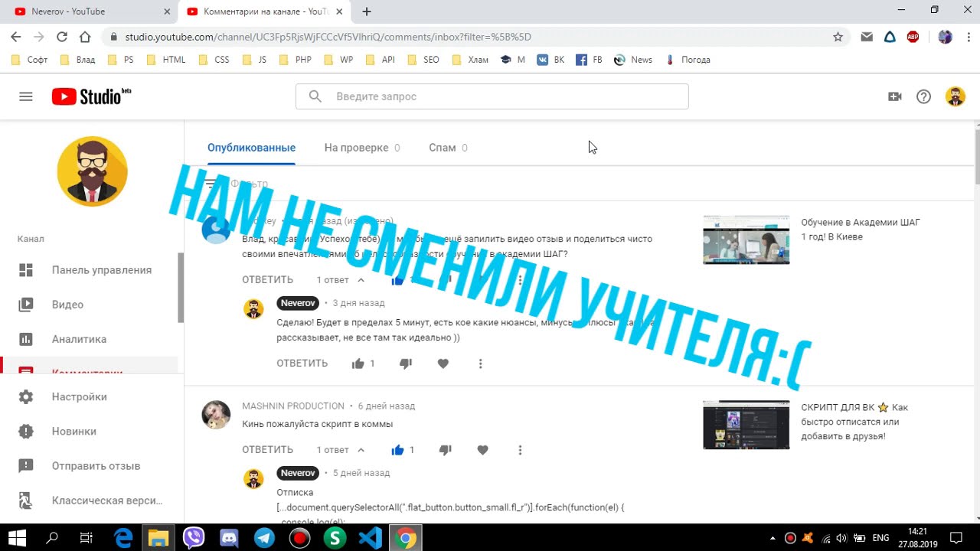Collapse the 1 ответ thread under MASHNIN comment
Viewport: 980px width, 551px height.
tap(341, 450)
